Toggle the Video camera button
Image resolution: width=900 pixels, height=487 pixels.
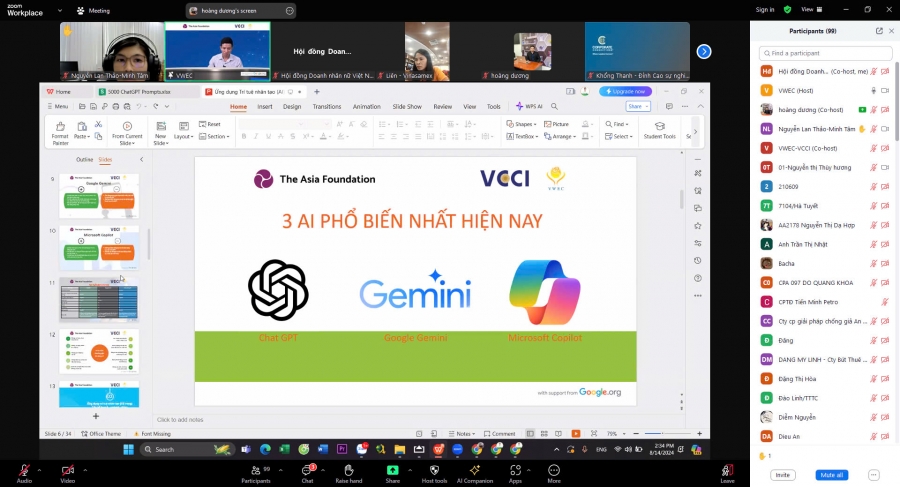tap(68, 470)
